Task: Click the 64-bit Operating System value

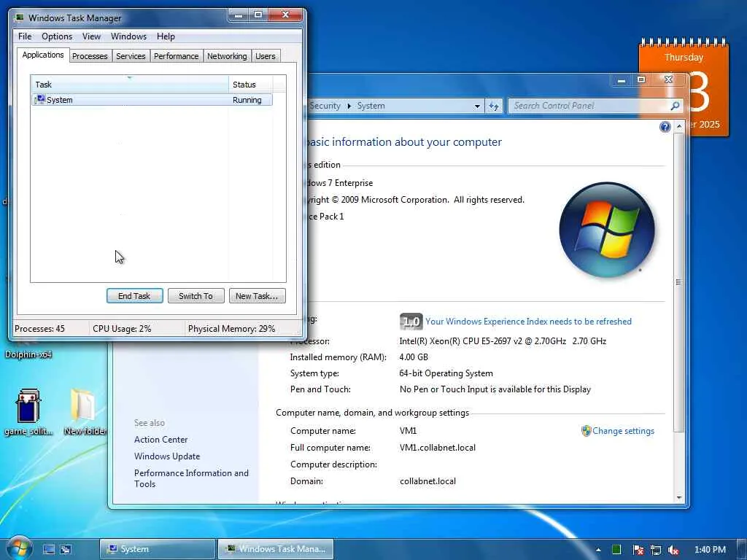Action: (446, 373)
